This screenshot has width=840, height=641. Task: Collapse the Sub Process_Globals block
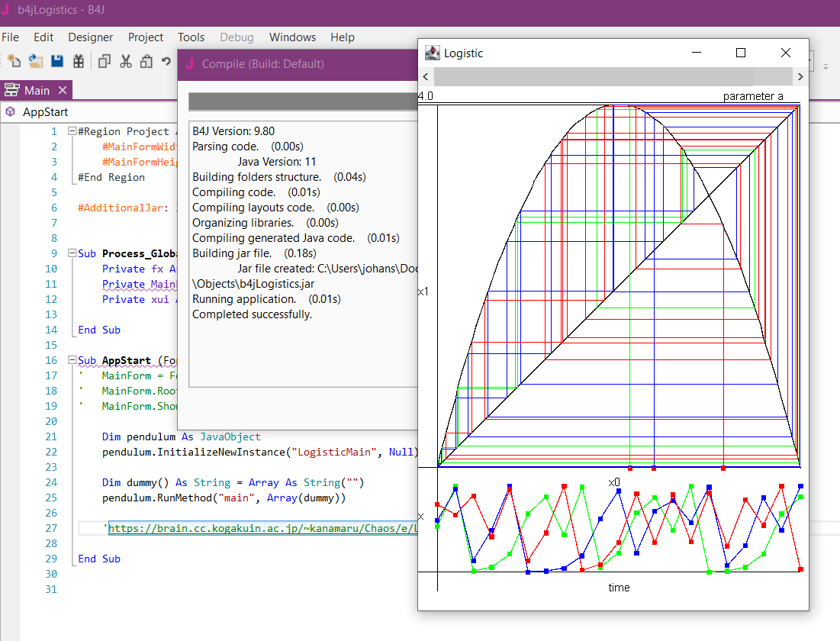(x=72, y=253)
